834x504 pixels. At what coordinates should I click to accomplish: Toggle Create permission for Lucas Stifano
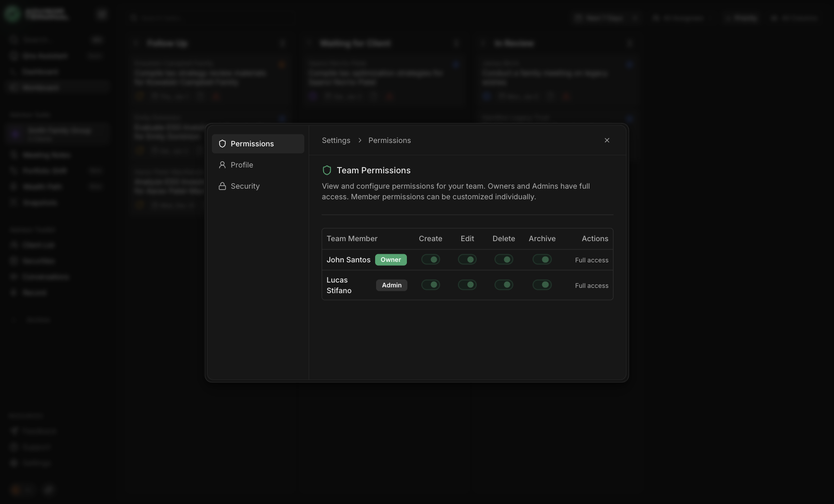pyautogui.click(x=430, y=284)
